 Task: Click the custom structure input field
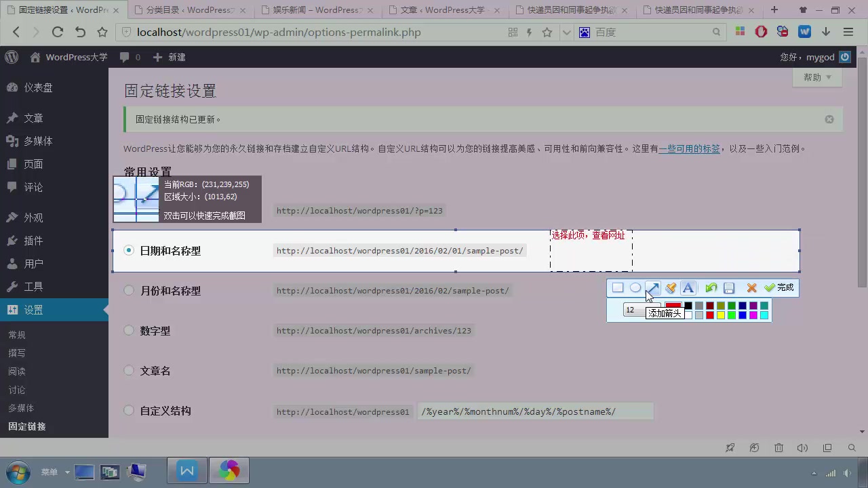[x=535, y=411]
